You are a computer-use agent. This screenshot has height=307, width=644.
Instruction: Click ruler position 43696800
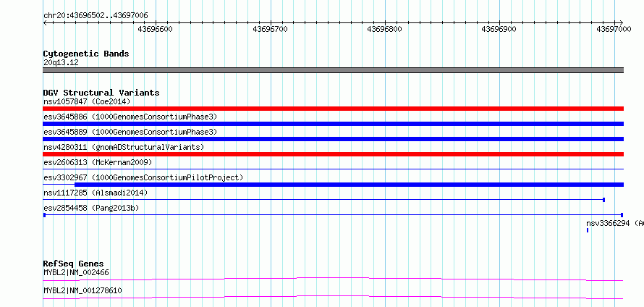coord(385,29)
